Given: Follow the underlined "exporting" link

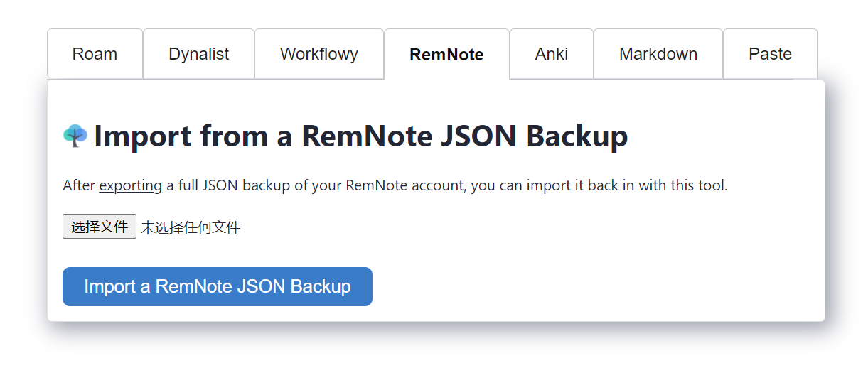Looking at the screenshot, I should (131, 186).
